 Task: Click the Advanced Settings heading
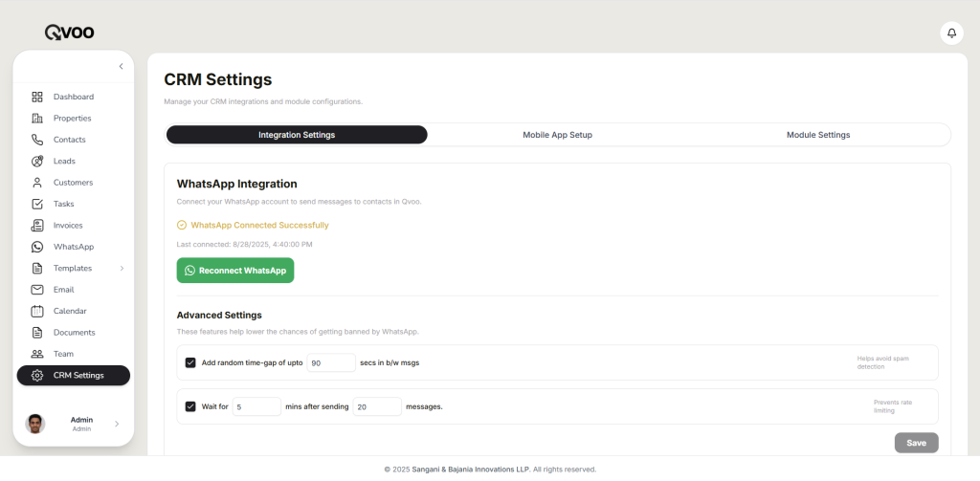219,315
